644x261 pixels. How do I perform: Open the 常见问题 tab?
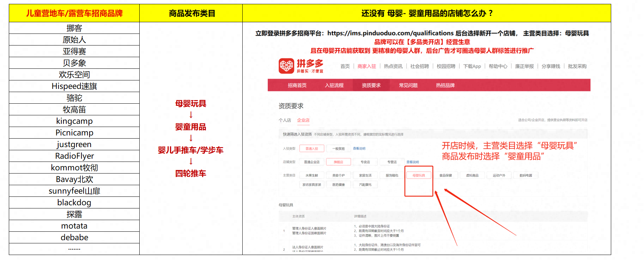(408, 85)
